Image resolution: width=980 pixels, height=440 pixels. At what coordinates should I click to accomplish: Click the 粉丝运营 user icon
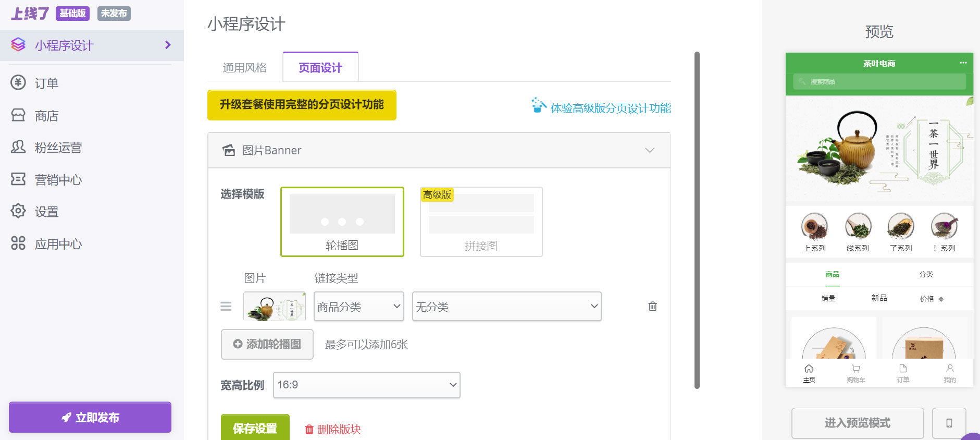[18, 147]
